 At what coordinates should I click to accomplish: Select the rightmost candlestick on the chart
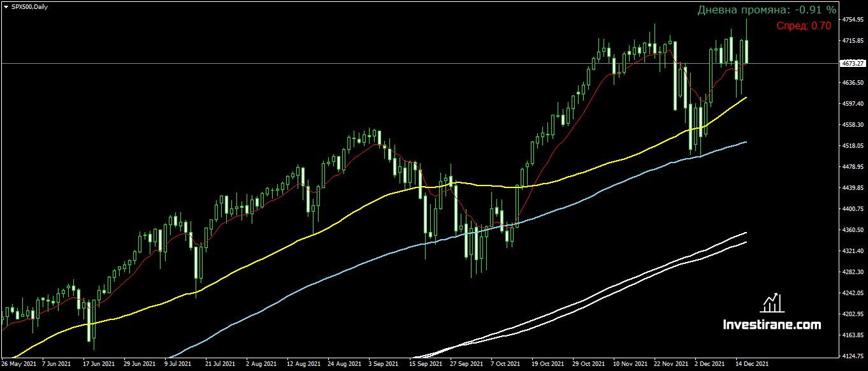coord(746,51)
